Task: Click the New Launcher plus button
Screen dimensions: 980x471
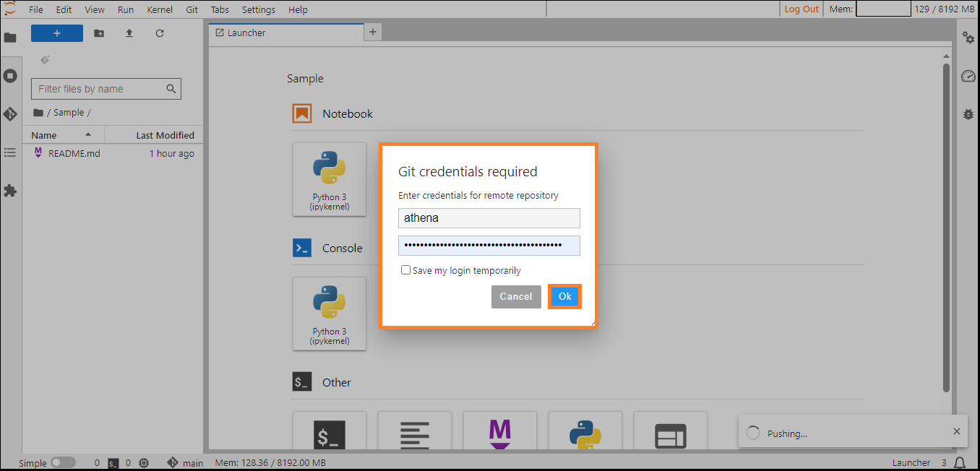Action: pos(57,33)
